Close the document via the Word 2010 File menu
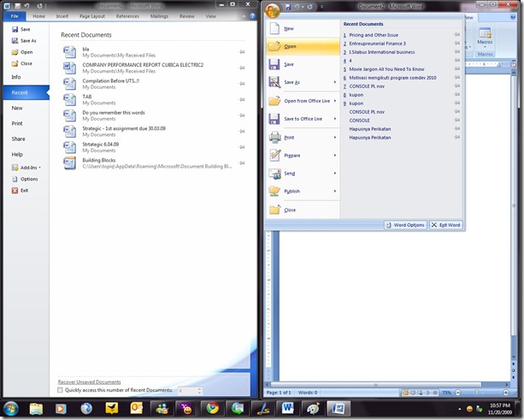Viewport: 524px width, 420px height. click(22, 63)
